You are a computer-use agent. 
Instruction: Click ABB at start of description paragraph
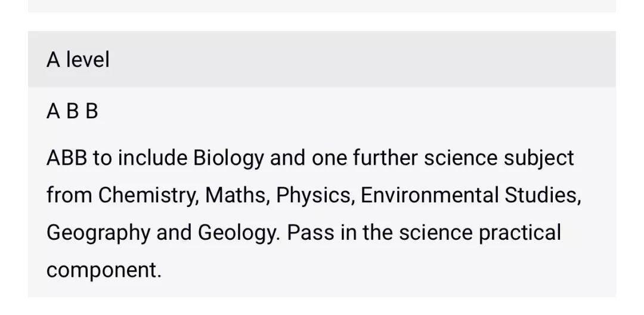point(67,158)
